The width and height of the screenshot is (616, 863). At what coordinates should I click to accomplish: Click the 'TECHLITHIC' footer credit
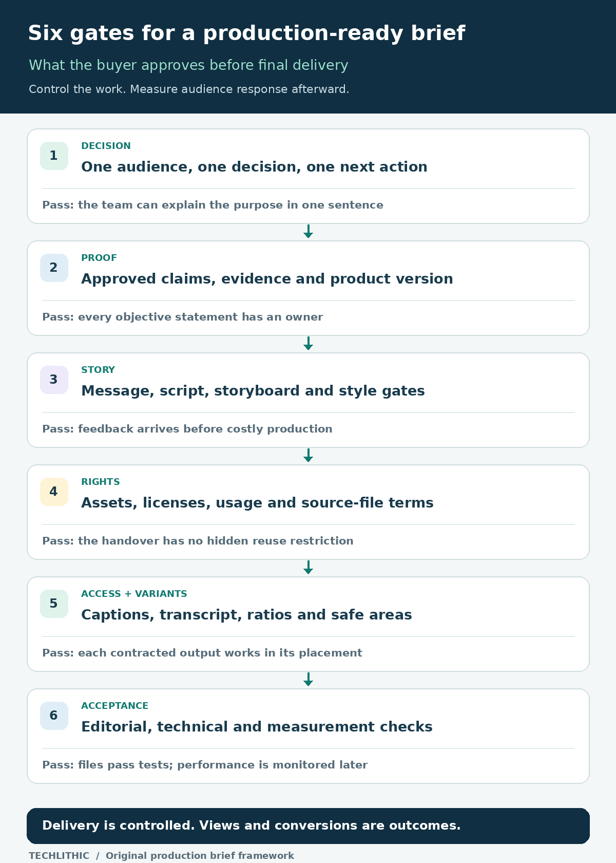point(59,856)
